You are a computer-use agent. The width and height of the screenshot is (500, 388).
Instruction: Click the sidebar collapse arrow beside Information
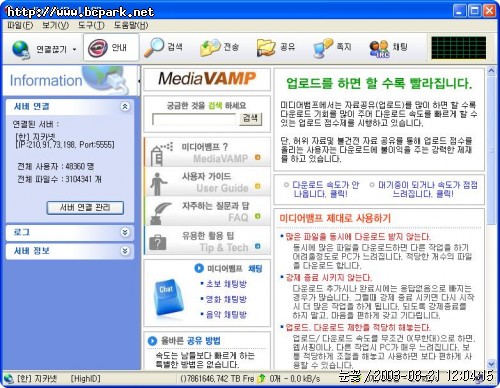click(139, 81)
